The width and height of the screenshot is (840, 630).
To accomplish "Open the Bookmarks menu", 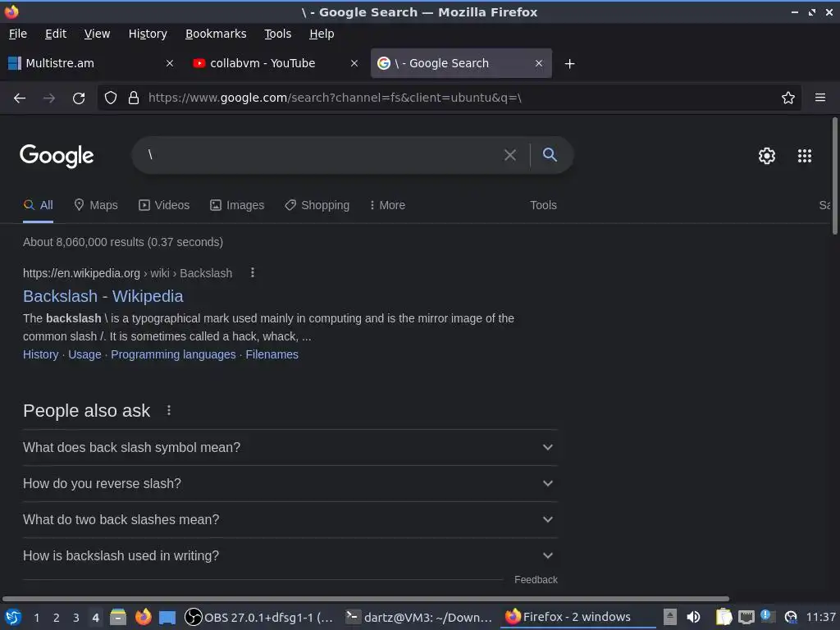I will pyautogui.click(x=216, y=34).
